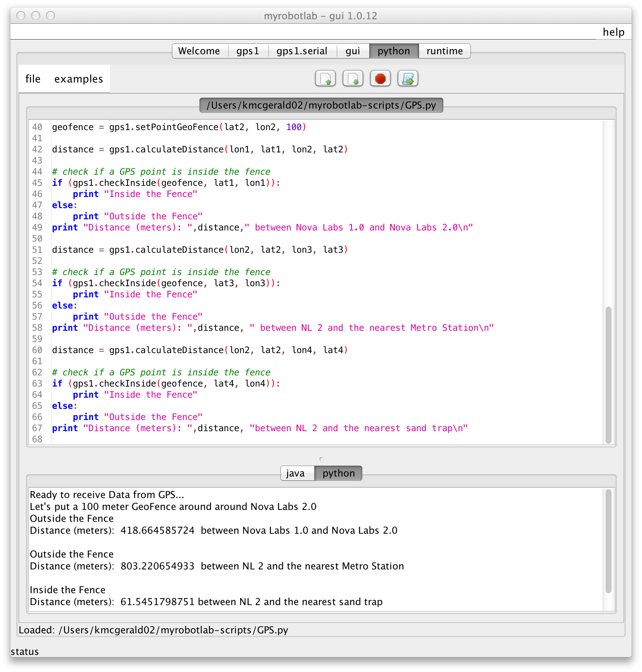Click line 40 setPointGeoFence code
This screenshot has height=672, width=642.
[179, 127]
